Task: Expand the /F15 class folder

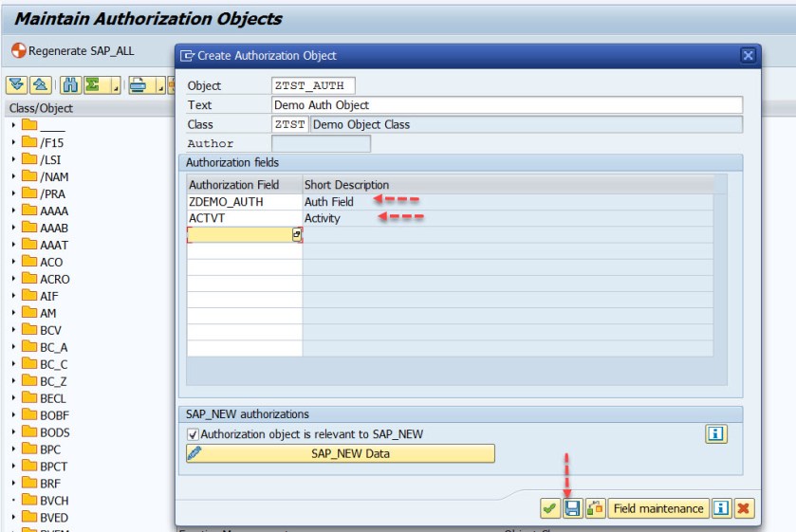Action: [13, 142]
